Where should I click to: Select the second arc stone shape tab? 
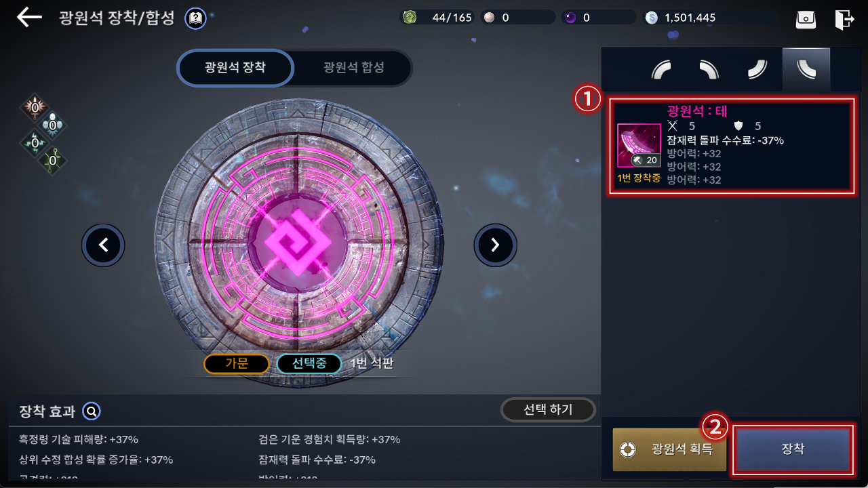click(709, 70)
